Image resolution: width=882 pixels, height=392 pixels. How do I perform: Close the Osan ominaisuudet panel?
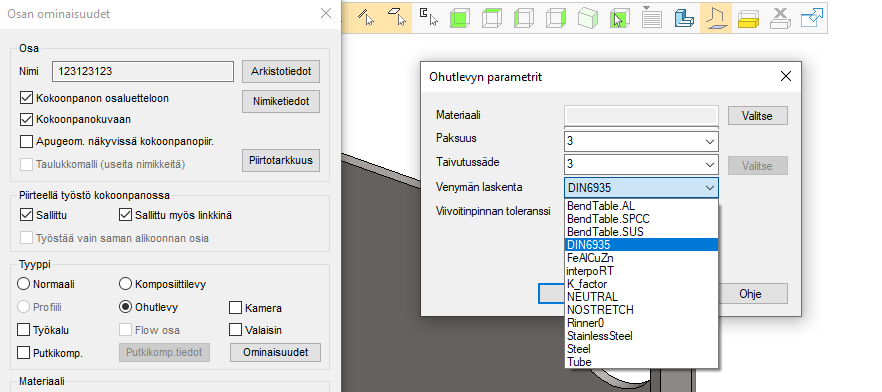(x=326, y=13)
